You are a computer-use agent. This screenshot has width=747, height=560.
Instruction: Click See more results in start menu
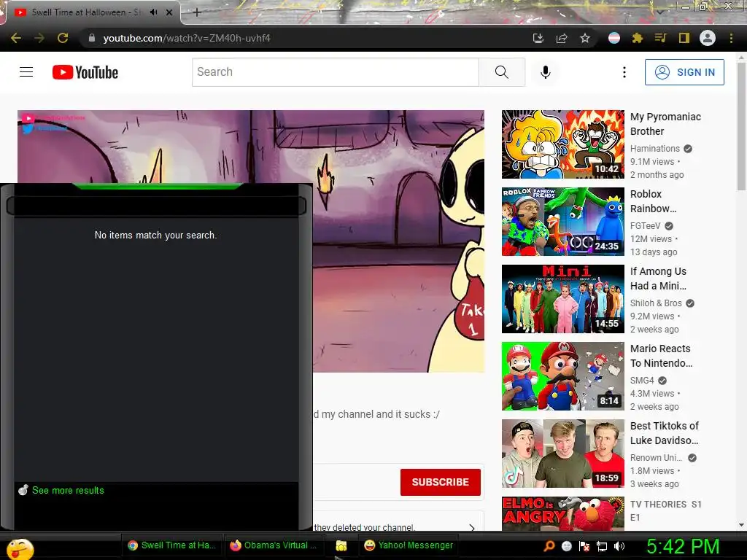pos(68,490)
